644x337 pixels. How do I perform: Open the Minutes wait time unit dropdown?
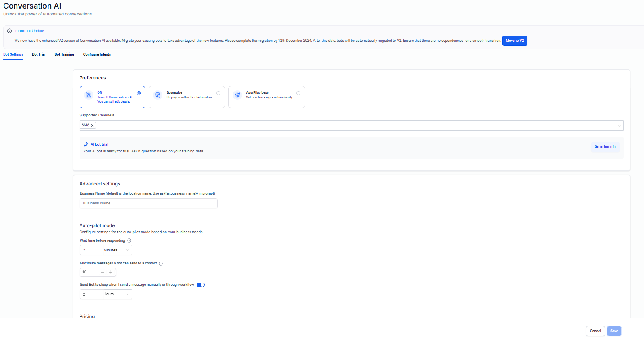click(x=117, y=250)
